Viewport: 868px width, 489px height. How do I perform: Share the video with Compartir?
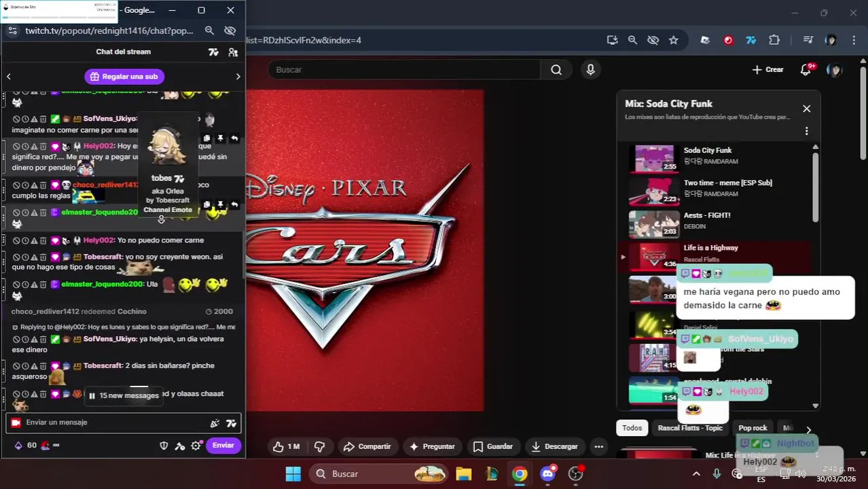367,447
